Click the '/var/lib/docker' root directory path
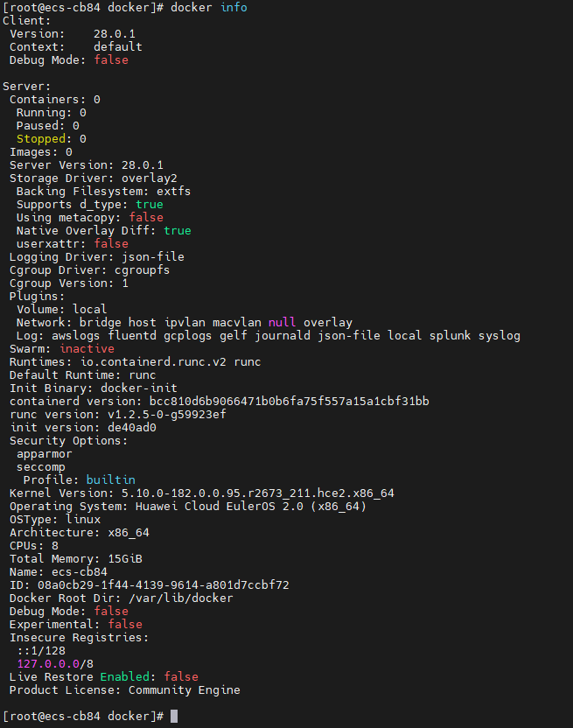 pyautogui.click(x=180, y=598)
